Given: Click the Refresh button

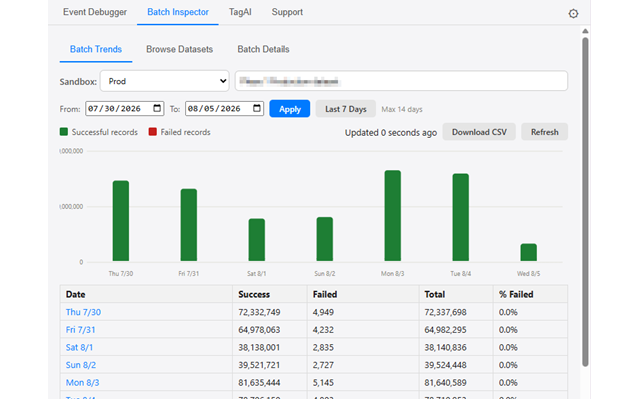Looking at the screenshot, I should coord(544,132).
